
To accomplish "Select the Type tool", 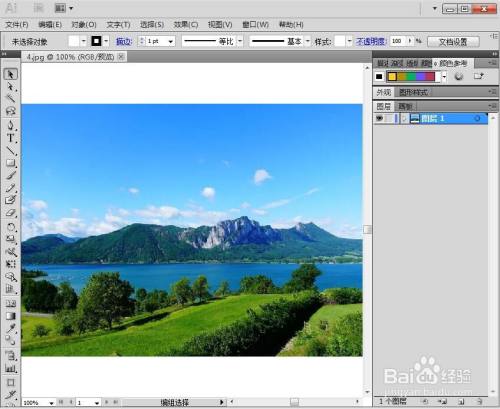I will (10, 138).
